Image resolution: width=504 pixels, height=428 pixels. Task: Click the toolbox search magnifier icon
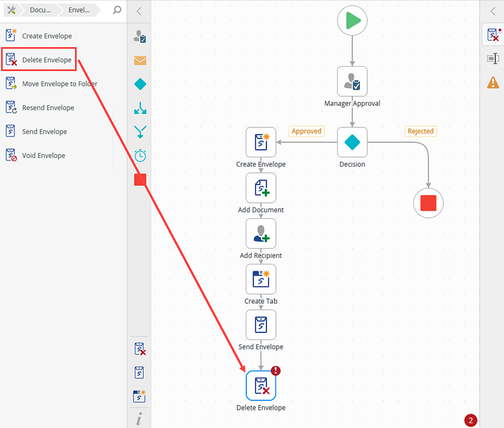117,10
